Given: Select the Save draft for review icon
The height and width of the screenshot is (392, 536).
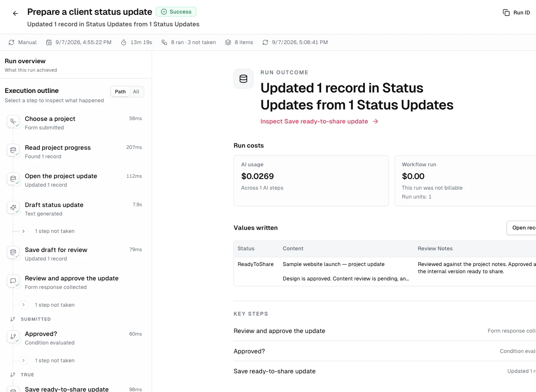Looking at the screenshot, I should click(13, 253).
